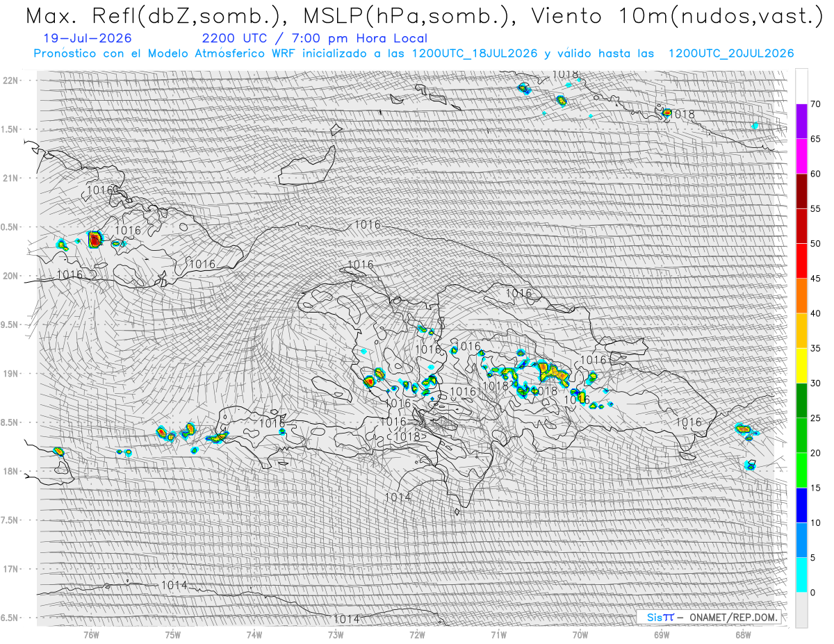Click the "30" colorbar scale label
The width and height of the screenshot is (834, 644).
pos(815,383)
